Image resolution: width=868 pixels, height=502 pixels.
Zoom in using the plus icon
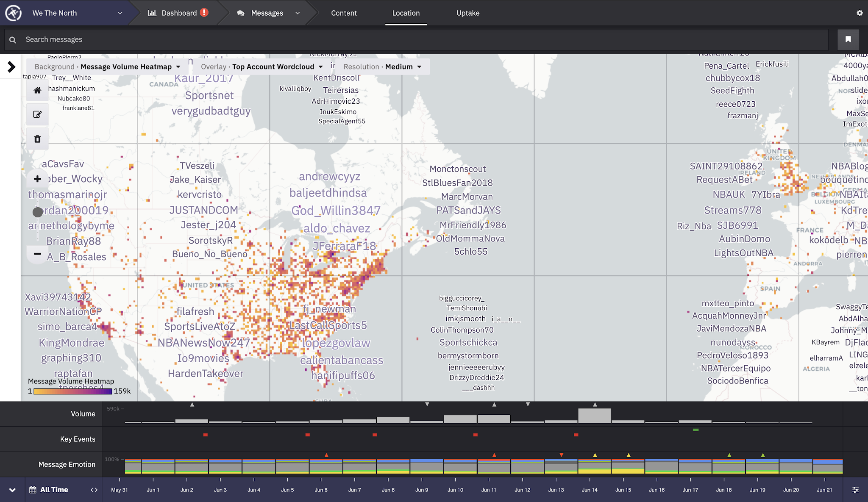coord(37,179)
